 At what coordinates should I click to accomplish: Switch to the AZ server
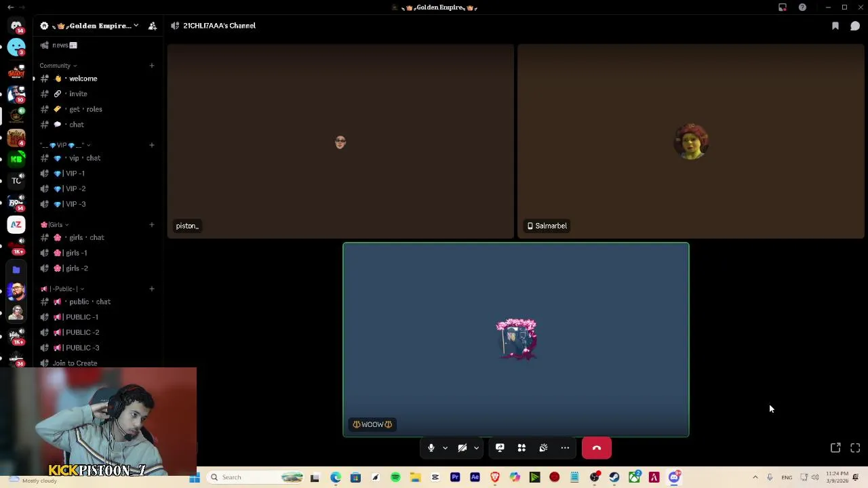pos(16,224)
